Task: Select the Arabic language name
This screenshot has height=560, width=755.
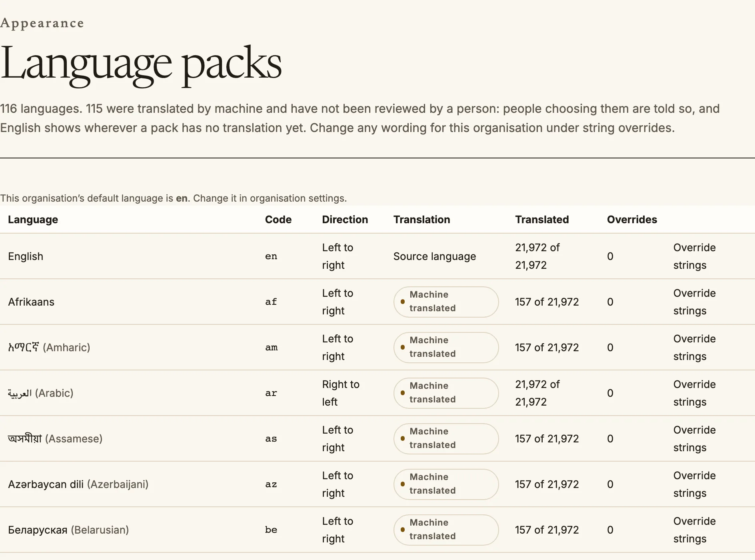Action: pos(41,393)
